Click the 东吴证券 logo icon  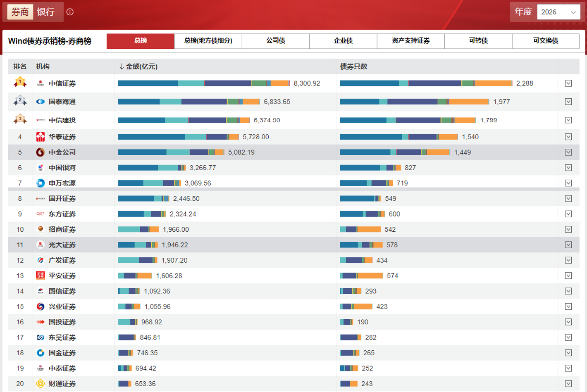click(x=40, y=337)
